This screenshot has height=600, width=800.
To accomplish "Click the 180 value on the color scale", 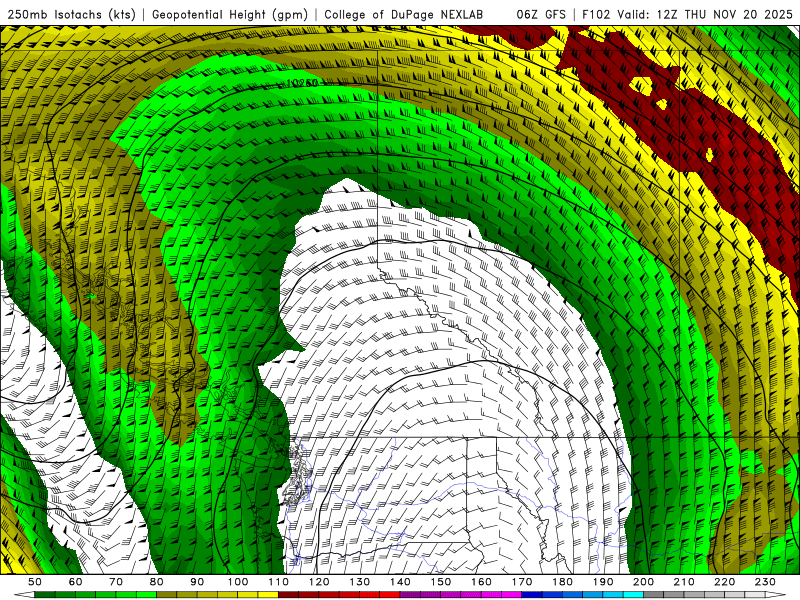I will (562, 582).
